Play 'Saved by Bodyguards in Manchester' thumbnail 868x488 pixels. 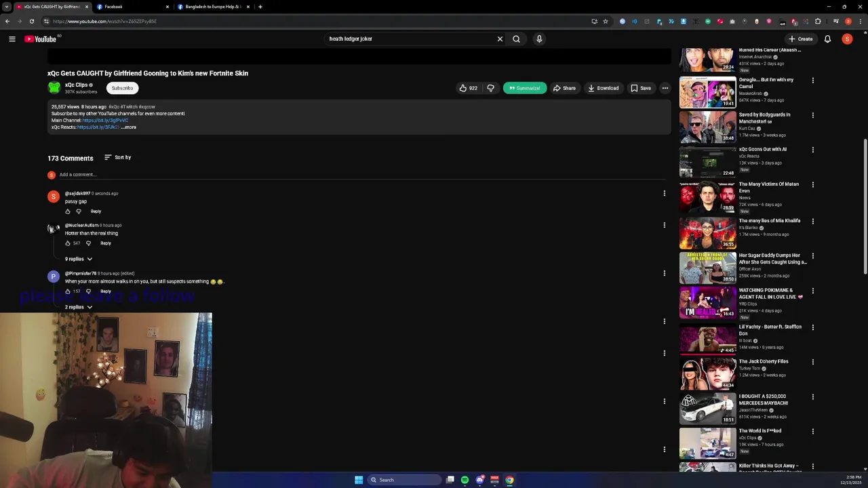tap(708, 127)
